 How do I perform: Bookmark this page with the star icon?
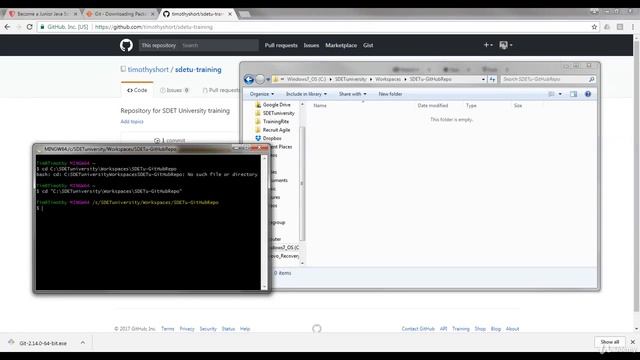click(x=594, y=27)
